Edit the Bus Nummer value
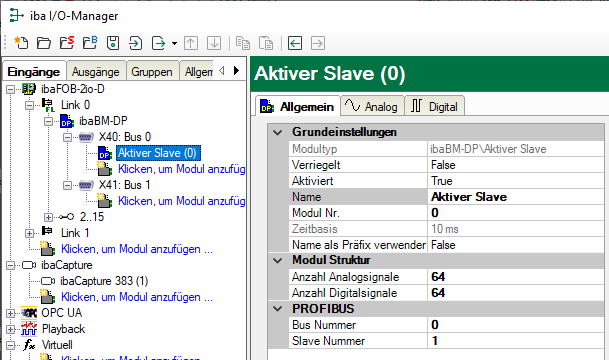The height and width of the screenshot is (360, 609). (x=516, y=325)
